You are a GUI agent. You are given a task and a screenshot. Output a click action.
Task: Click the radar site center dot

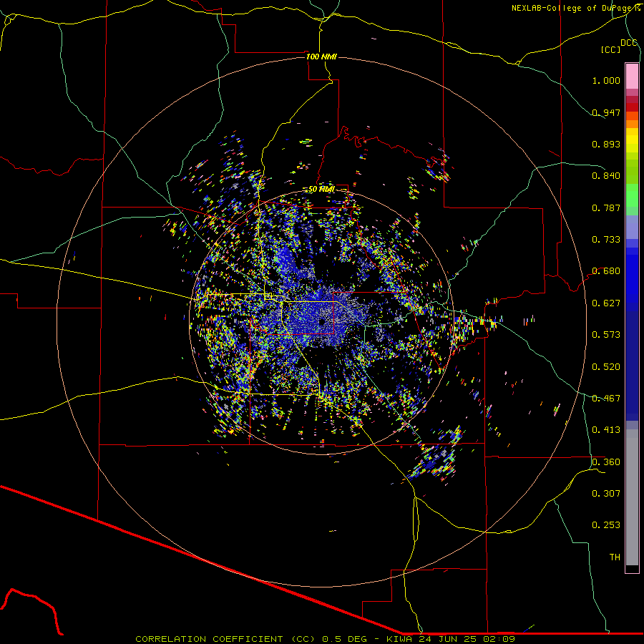(x=321, y=321)
